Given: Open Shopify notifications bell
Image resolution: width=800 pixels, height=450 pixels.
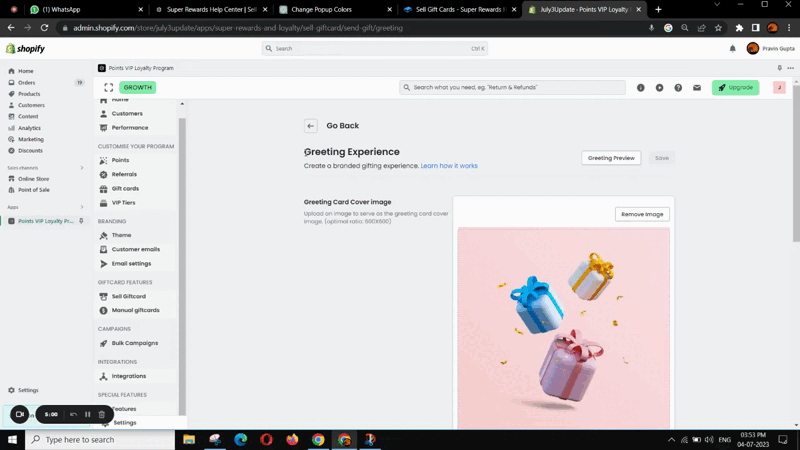Looking at the screenshot, I should pos(732,48).
